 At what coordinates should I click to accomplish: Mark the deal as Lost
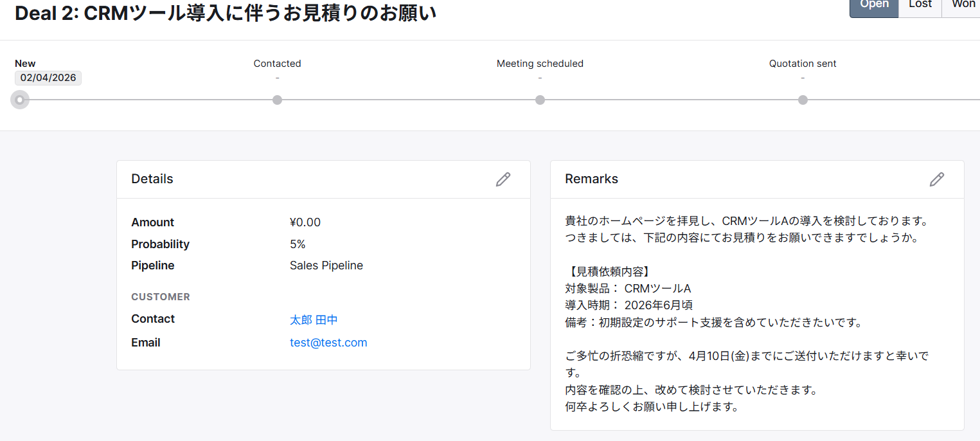pos(920,5)
